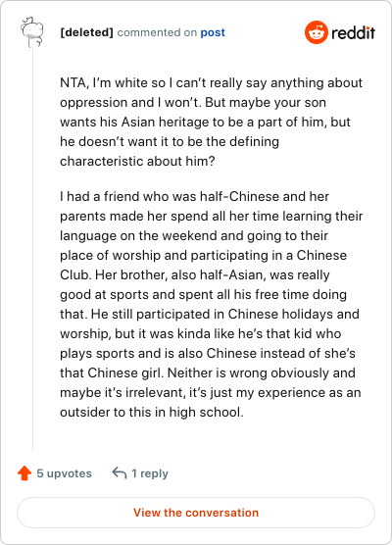Screen dimensions: 392x545
Task: Click the paragraph starting 'I had a friend'
Action: [x=212, y=304]
